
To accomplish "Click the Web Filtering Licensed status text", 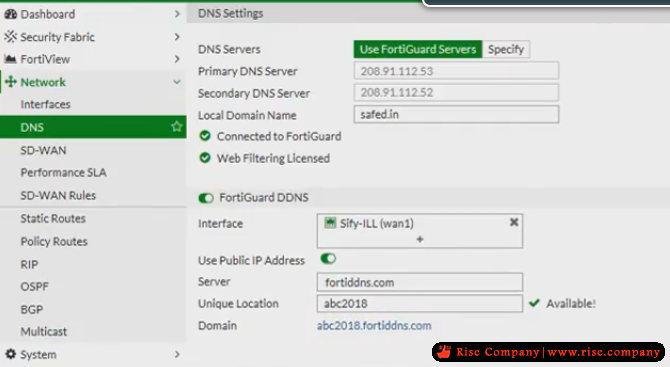I will click(273, 159).
